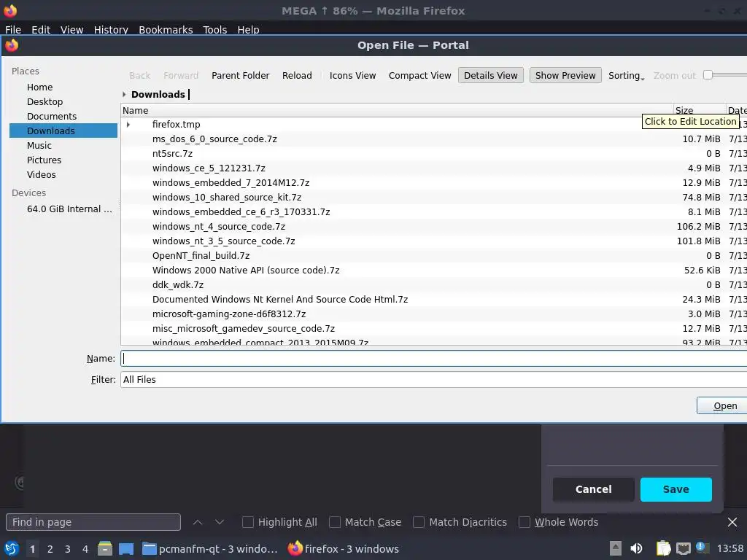Select Home in Places

pos(63,87)
